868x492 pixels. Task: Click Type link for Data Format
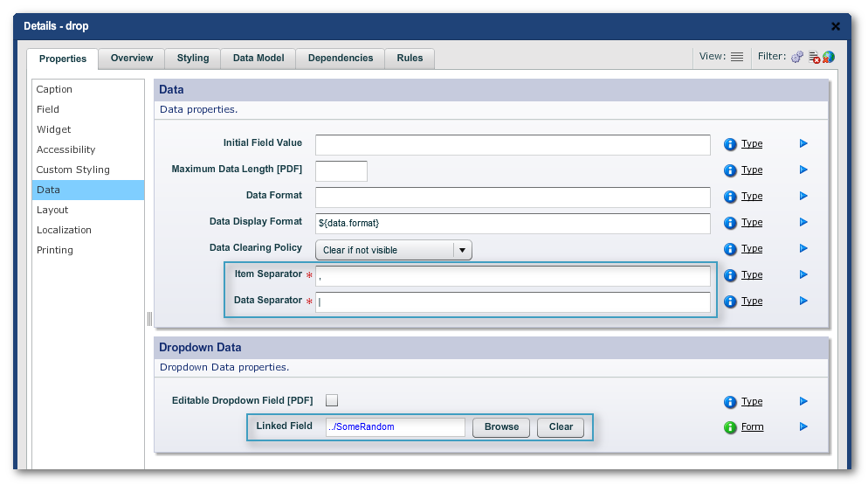pos(752,196)
